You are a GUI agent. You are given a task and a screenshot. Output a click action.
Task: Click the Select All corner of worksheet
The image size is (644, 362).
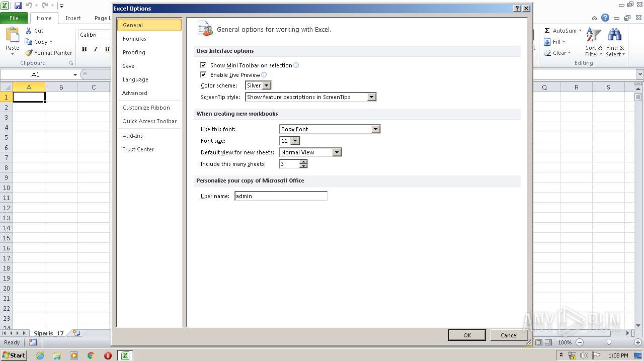7,87
